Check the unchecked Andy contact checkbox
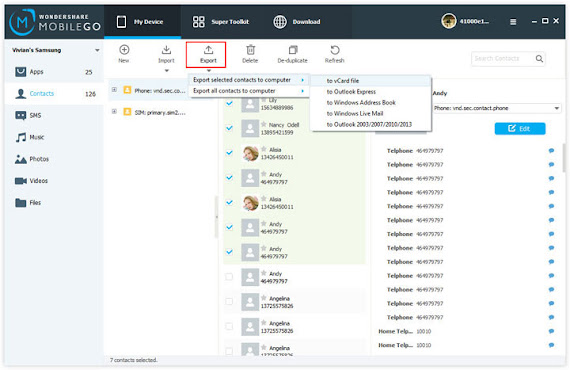The image size is (570, 370). (x=229, y=277)
